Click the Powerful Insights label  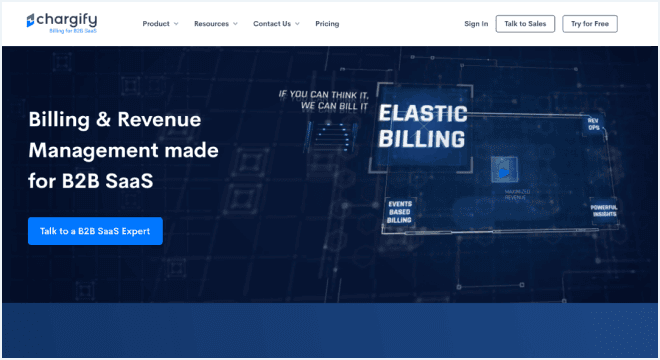click(604, 211)
